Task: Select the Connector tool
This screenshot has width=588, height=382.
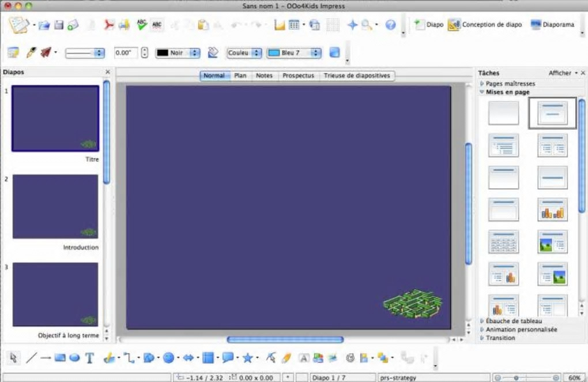Action: (x=129, y=358)
